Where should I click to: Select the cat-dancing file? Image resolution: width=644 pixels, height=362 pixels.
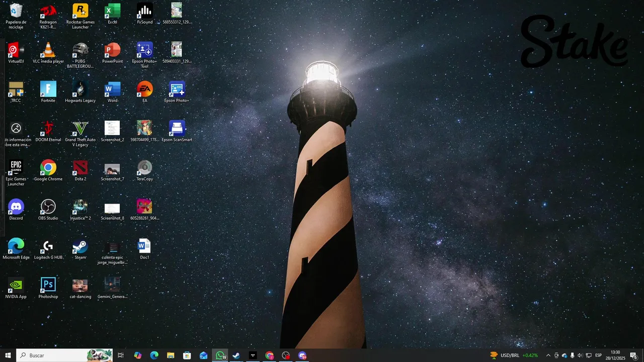(x=80, y=289)
